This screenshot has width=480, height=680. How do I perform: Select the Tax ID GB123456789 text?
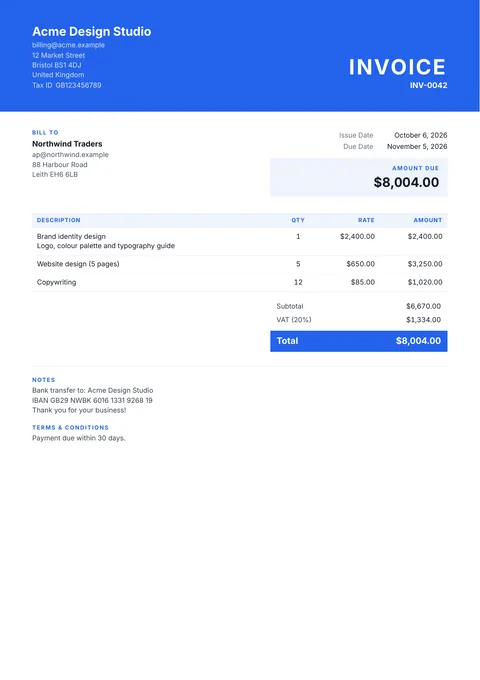coord(67,85)
